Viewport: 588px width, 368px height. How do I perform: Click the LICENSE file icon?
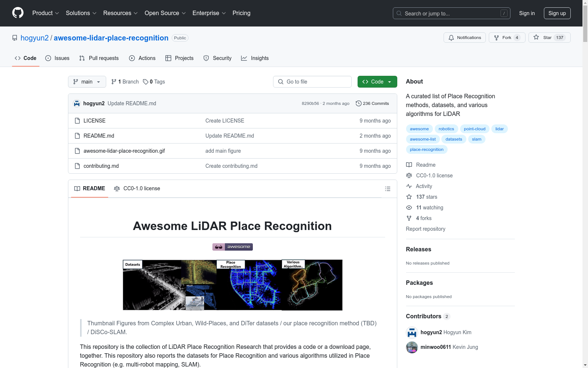[77, 121]
